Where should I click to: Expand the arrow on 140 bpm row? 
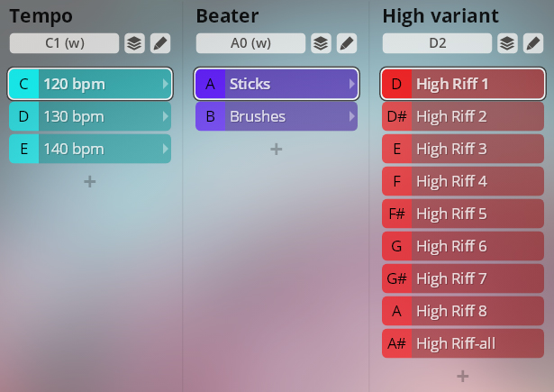click(x=165, y=150)
